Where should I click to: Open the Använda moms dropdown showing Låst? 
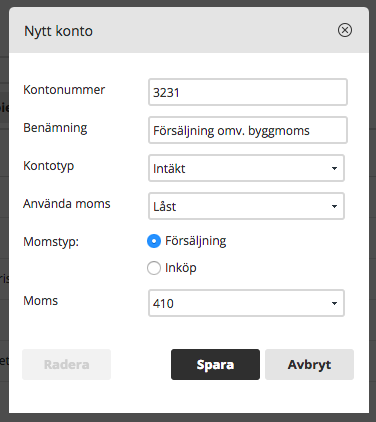pyautogui.click(x=246, y=206)
